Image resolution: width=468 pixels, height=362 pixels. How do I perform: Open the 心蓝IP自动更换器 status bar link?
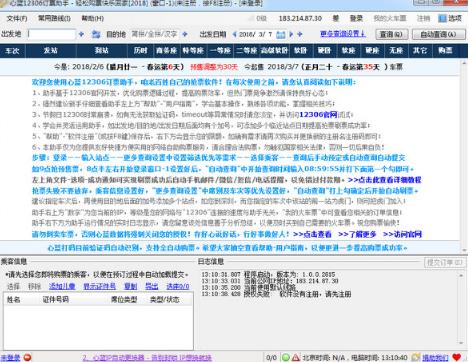coord(147,358)
